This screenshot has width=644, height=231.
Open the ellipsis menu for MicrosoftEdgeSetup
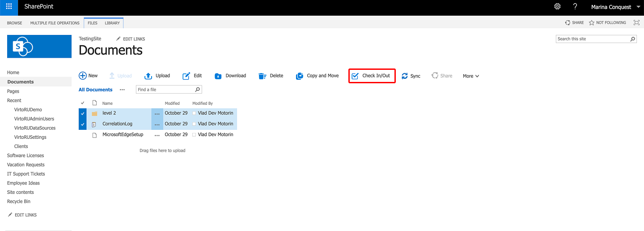pos(157,135)
